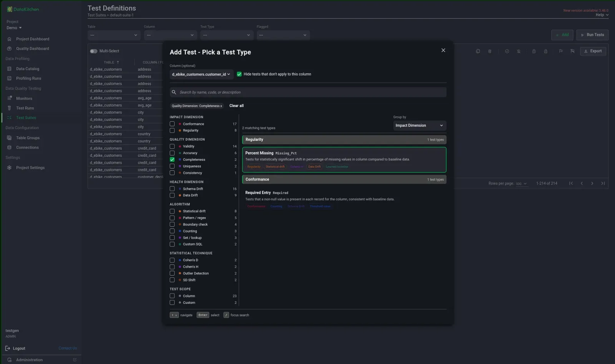The image size is (615, 364).
Task: Click the Quality Dashboard icon
Action: 9,49
